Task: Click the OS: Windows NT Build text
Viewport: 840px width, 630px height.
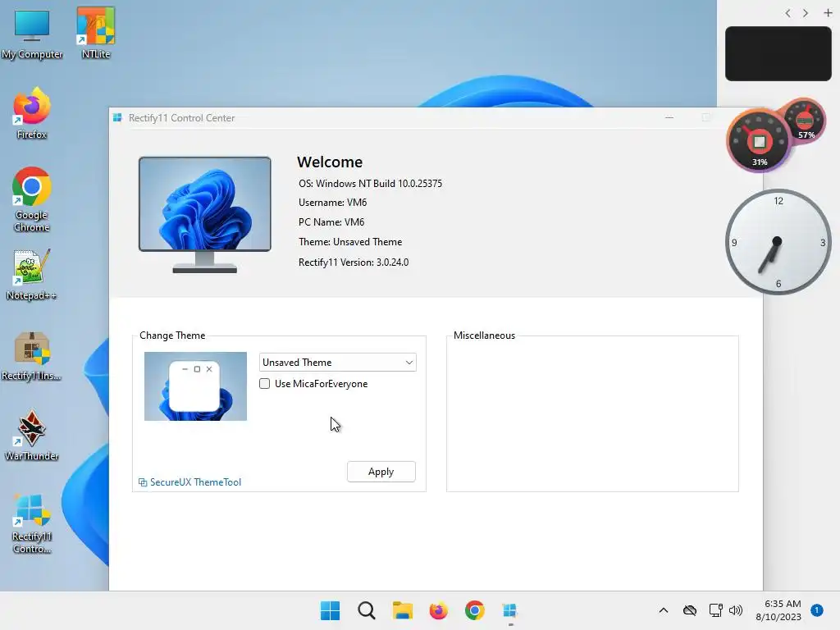Action: [370, 183]
